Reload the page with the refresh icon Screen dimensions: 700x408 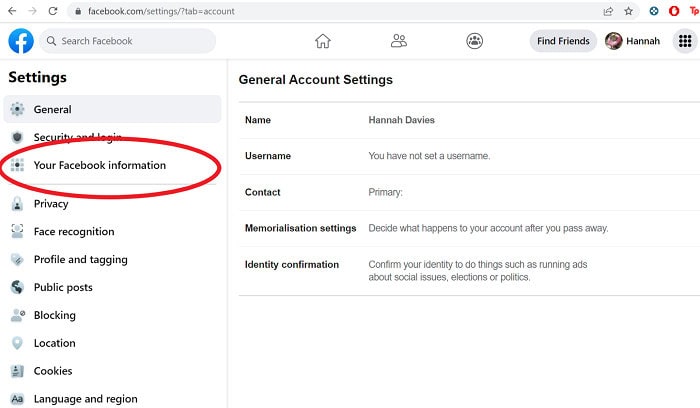pos(53,11)
